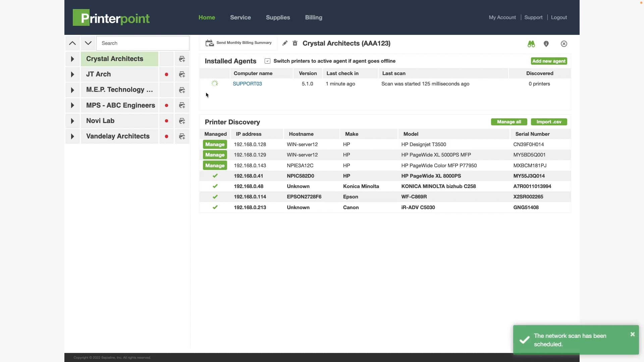This screenshot has height=362, width=644.
Task: Open the SUPPORT03 agent link
Action: [247, 84]
